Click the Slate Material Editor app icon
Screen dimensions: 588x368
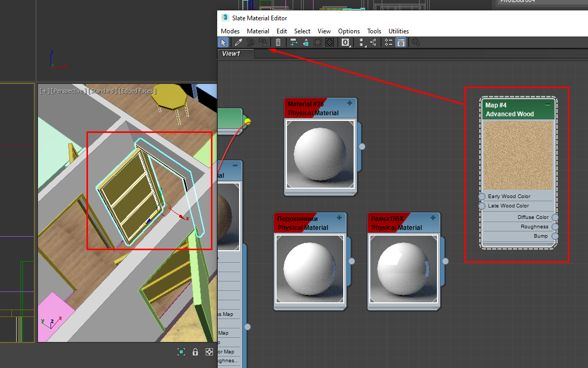tap(225, 18)
